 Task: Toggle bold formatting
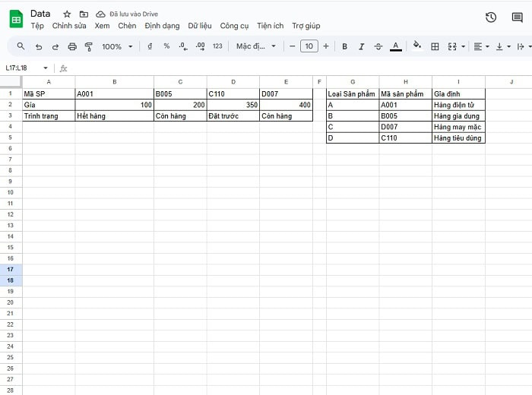(344, 46)
